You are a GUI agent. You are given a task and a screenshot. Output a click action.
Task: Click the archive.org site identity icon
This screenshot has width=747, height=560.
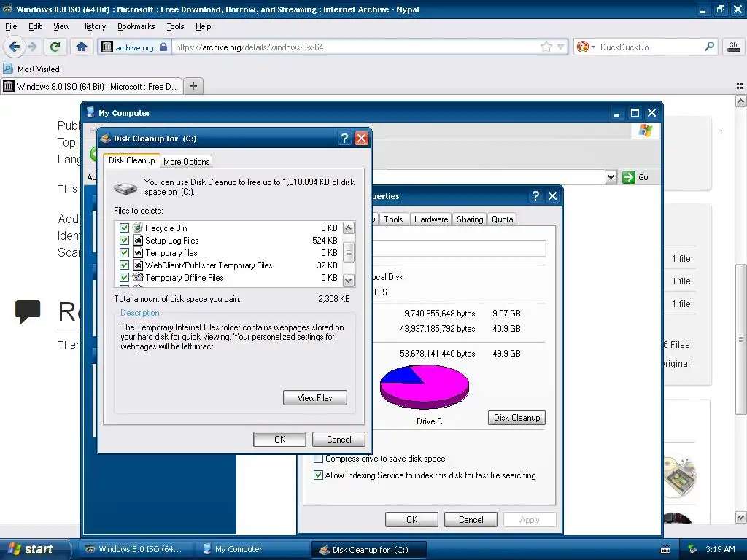pyautogui.click(x=107, y=47)
